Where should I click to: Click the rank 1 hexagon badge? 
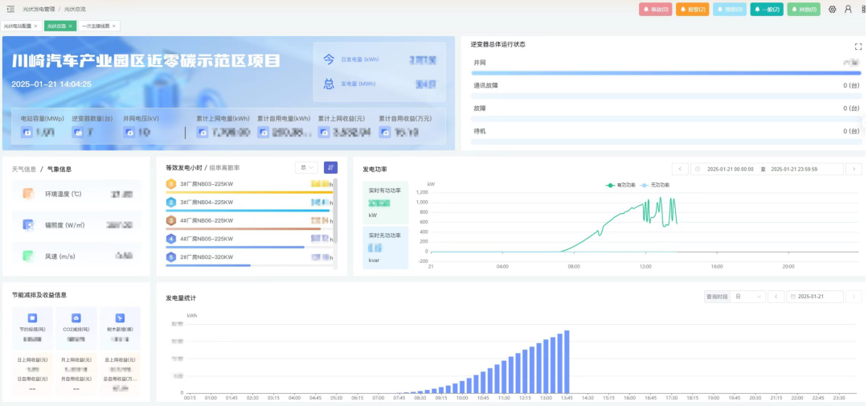pyautogui.click(x=171, y=184)
